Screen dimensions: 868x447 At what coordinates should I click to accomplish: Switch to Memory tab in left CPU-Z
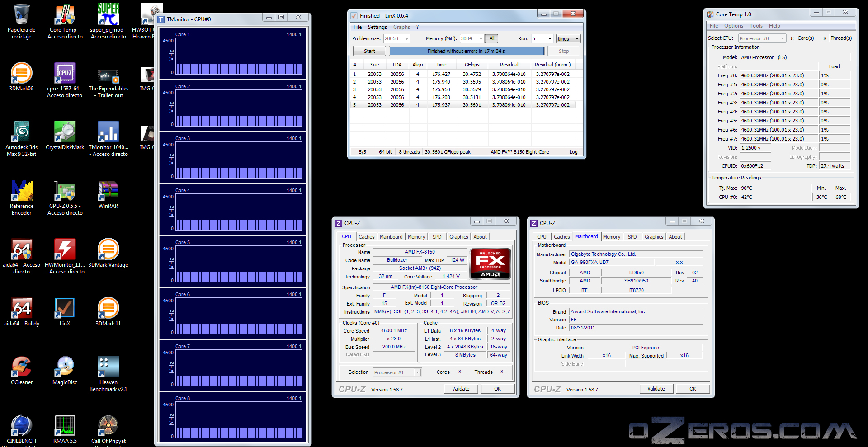pyautogui.click(x=416, y=237)
